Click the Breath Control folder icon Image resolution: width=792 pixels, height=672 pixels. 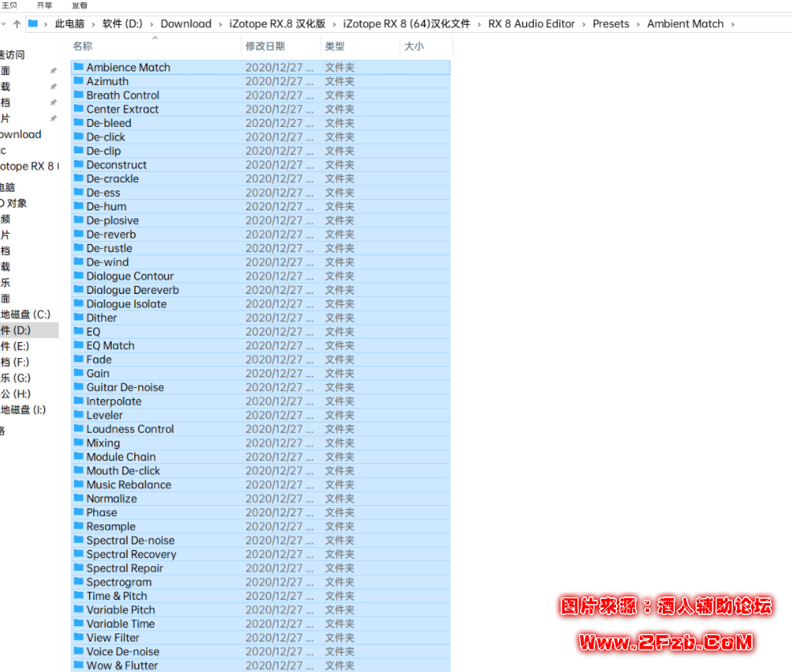(78, 95)
